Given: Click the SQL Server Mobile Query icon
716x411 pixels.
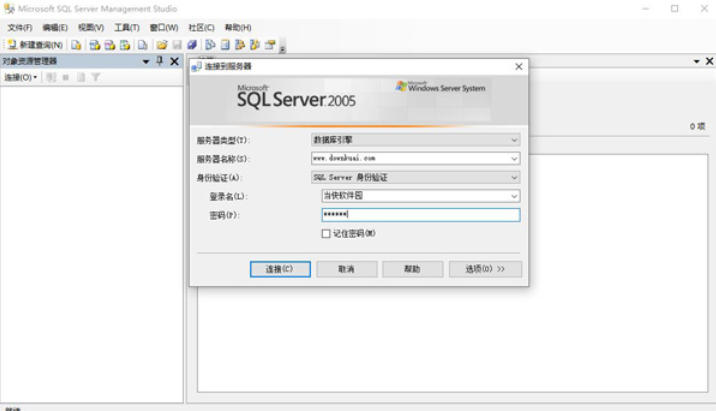Looking at the screenshot, I should pyautogui.click(x=142, y=45).
